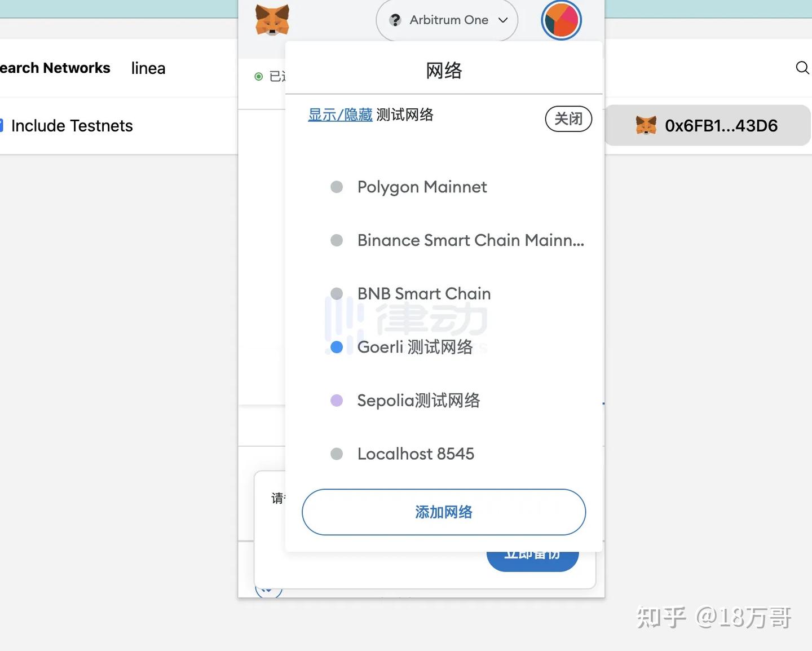
Task: Click the Sepolia network indicator dot
Action: [337, 401]
